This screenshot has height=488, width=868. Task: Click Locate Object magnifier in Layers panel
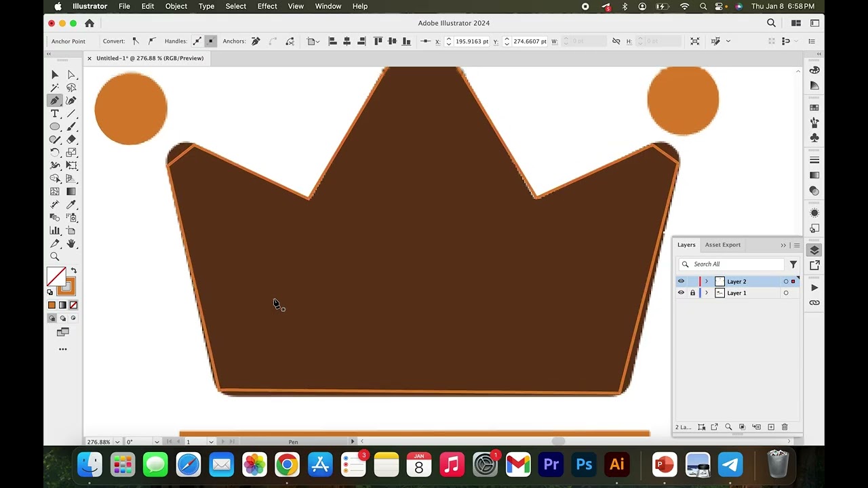coord(728,427)
